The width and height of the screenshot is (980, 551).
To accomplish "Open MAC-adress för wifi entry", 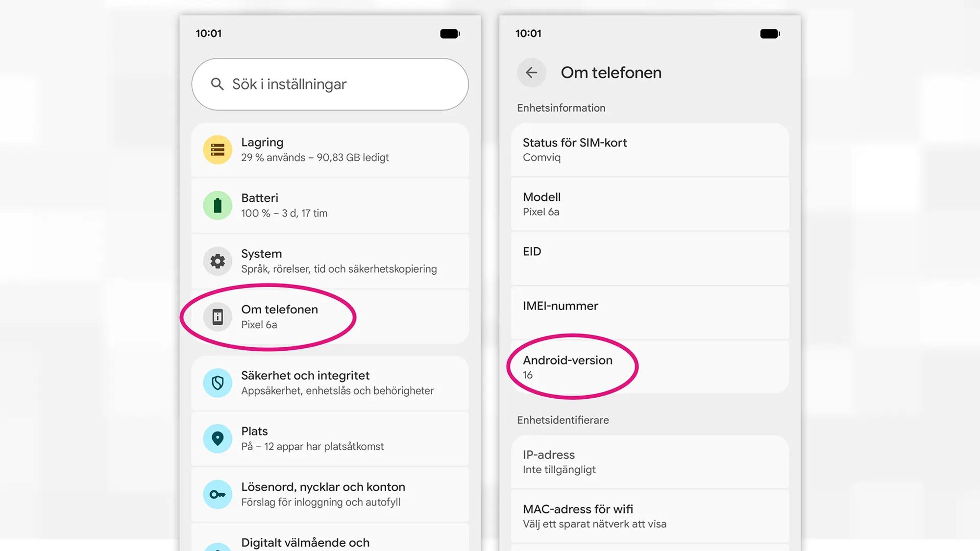I will pos(650,516).
